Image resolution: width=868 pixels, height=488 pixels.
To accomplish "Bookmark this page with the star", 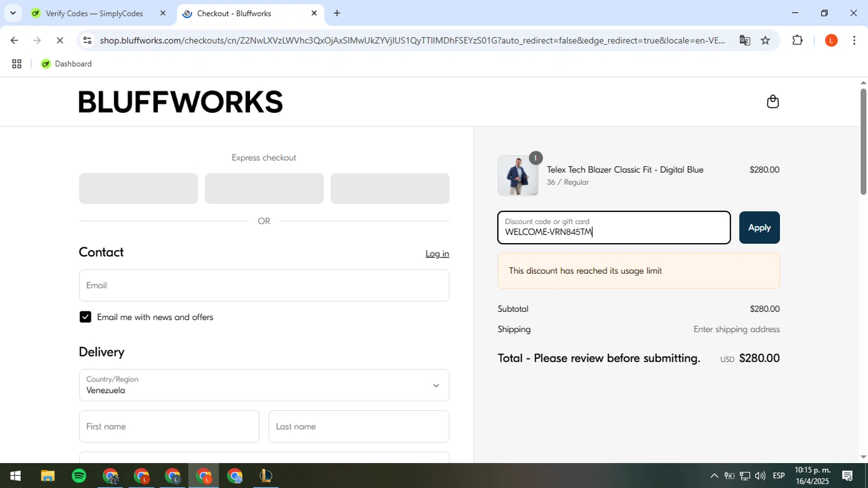I will point(766,41).
